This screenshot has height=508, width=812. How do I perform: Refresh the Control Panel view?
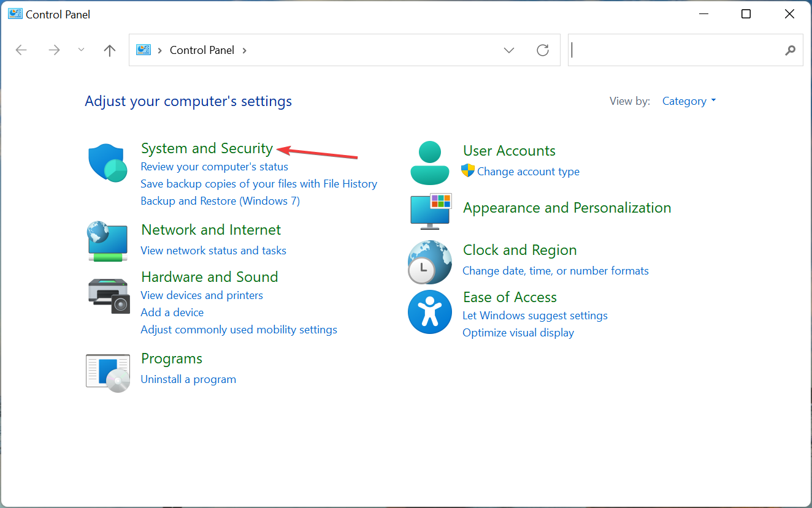click(543, 50)
